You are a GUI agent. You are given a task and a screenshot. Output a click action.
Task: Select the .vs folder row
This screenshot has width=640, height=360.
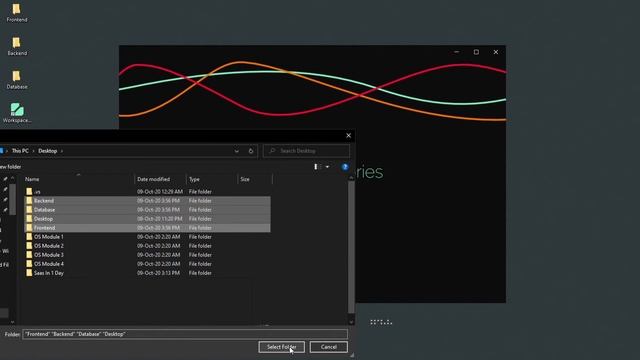click(147, 191)
